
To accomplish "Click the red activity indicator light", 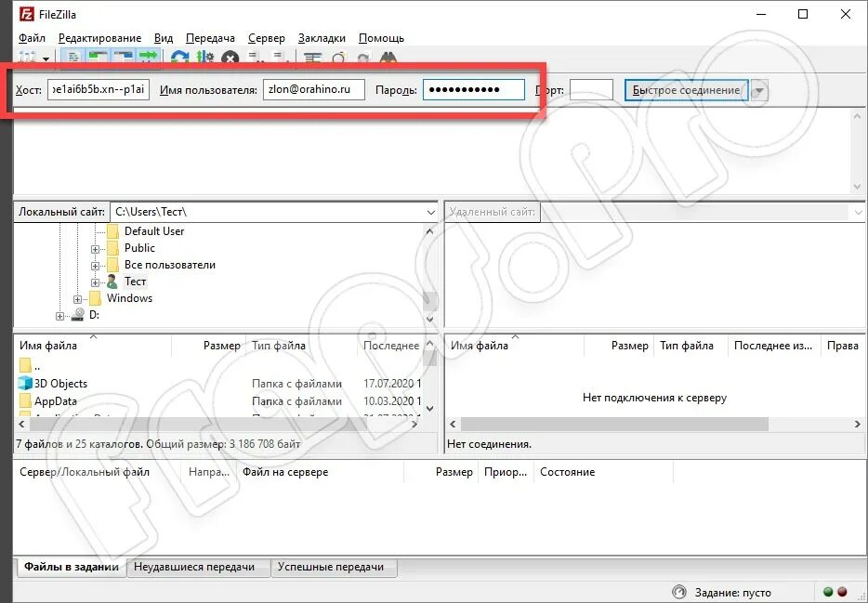I will tap(843, 592).
